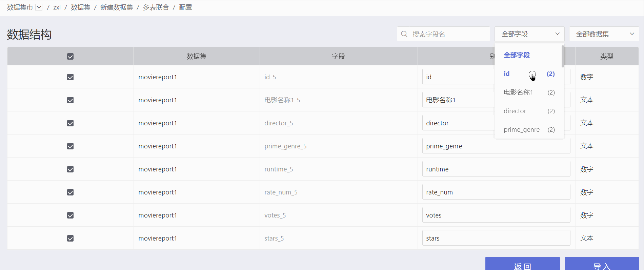
Task: Select 'id' option in field dropdown
Action: (507, 74)
